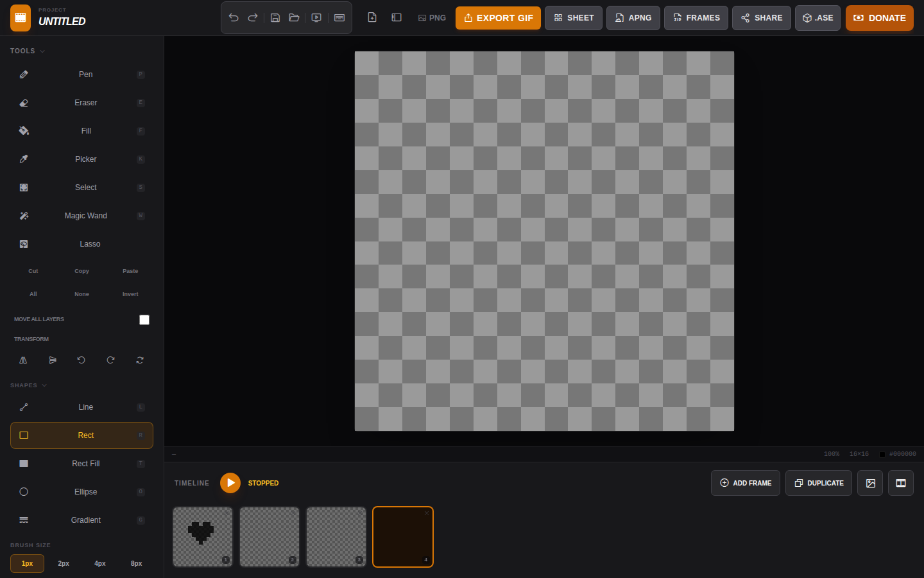Click Copy in selection actions
The image size is (924, 578).
coord(81,271)
